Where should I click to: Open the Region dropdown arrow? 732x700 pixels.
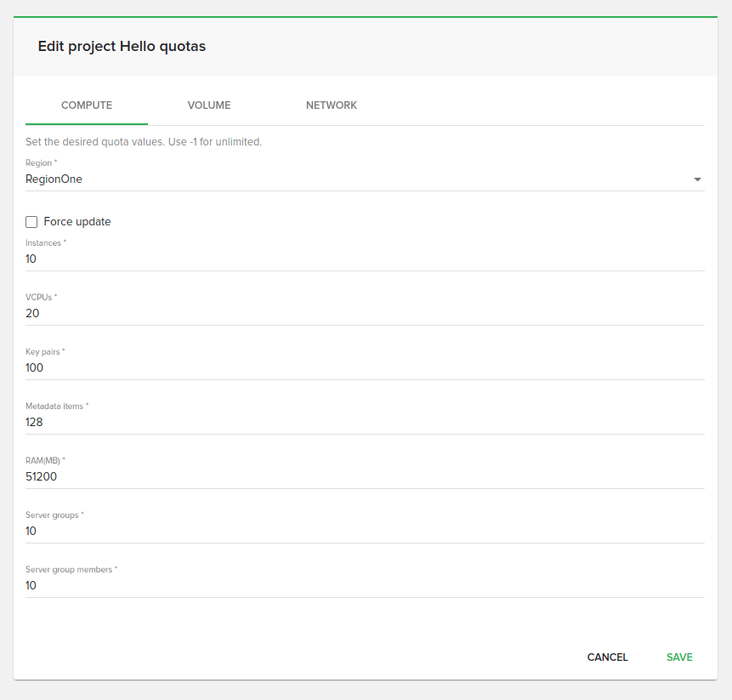(x=697, y=179)
